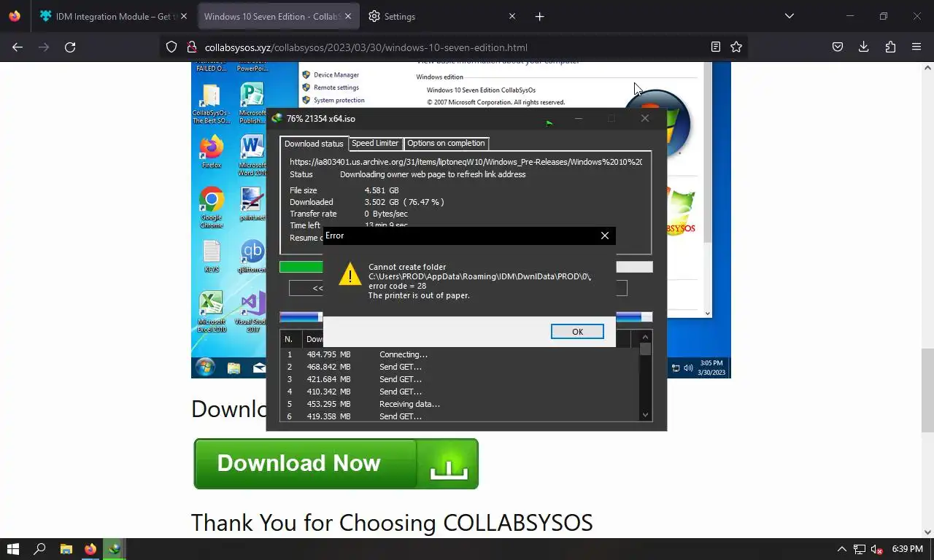Click the IDM taskbar icon
This screenshot has height=560, width=934.
(115, 549)
